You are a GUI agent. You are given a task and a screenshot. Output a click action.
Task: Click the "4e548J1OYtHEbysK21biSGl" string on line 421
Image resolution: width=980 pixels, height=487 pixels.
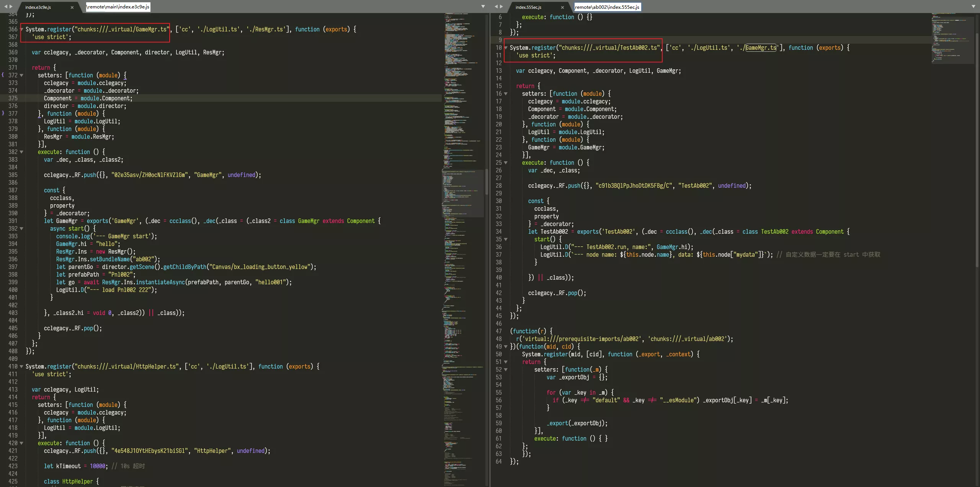click(150, 451)
